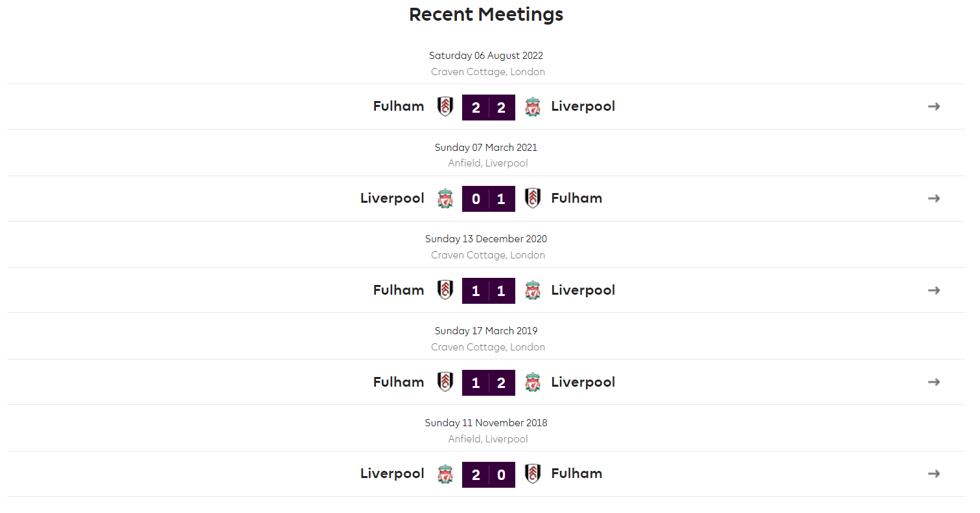Click Liverpool team name in 2020 match
This screenshot has width=980, height=513.
[x=583, y=290]
